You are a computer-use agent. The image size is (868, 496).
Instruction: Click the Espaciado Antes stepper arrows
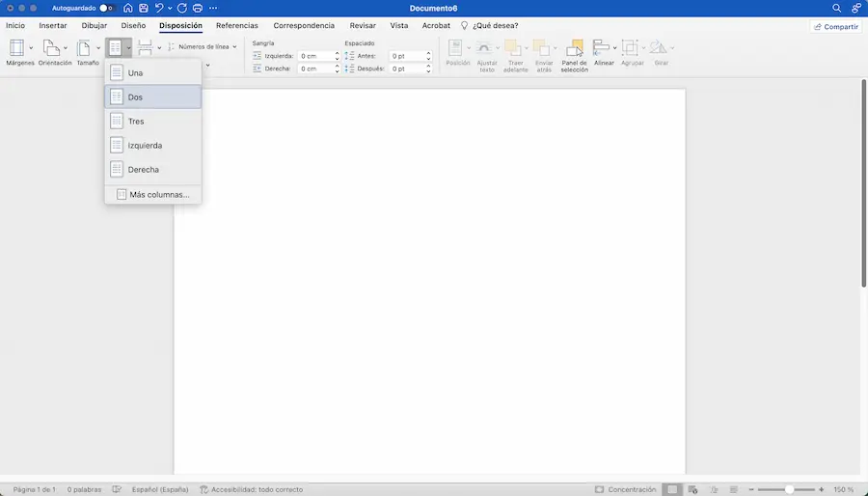click(428, 56)
